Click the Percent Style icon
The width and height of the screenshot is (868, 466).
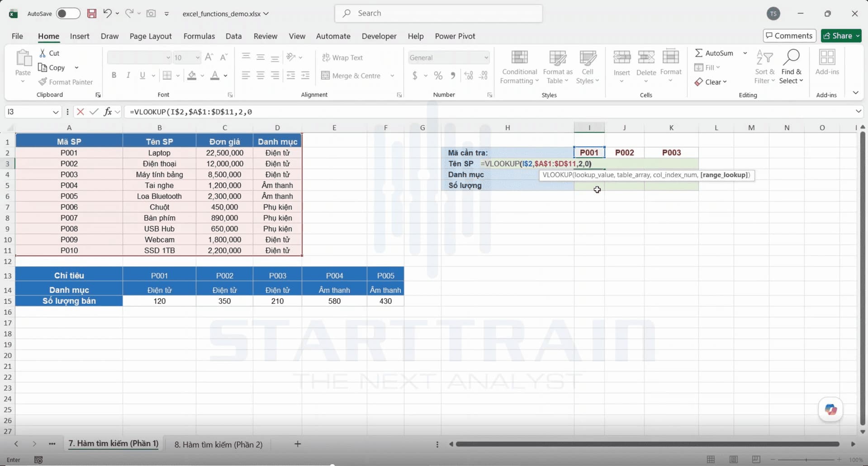438,75
